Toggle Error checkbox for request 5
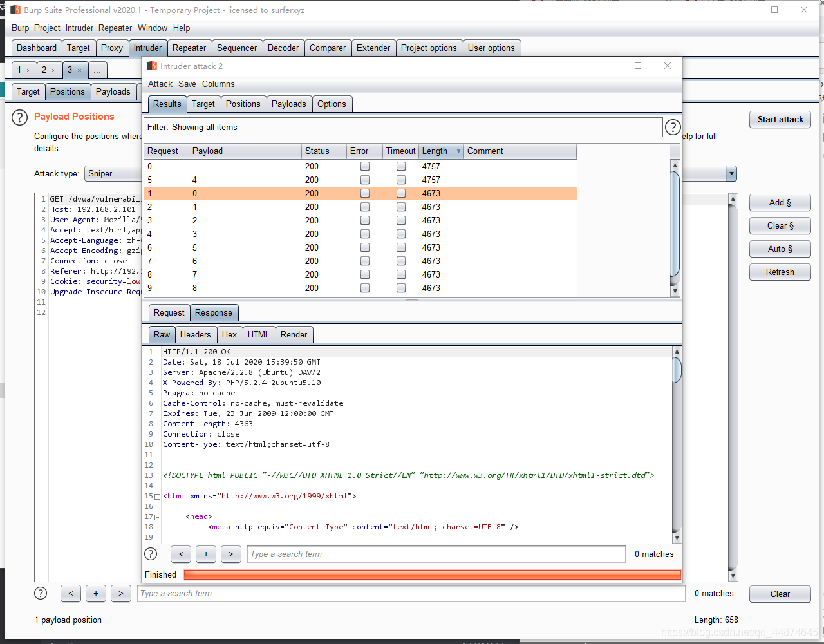The image size is (824, 644). 365,180
